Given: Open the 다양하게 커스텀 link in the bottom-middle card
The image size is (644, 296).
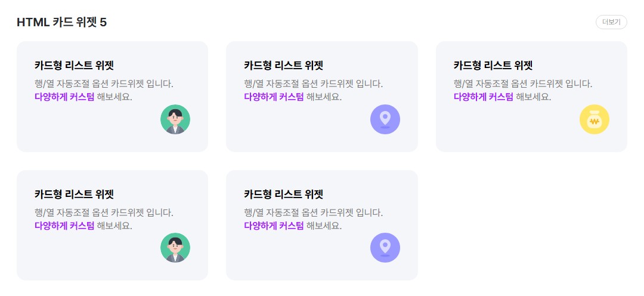Looking at the screenshot, I should (274, 226).
